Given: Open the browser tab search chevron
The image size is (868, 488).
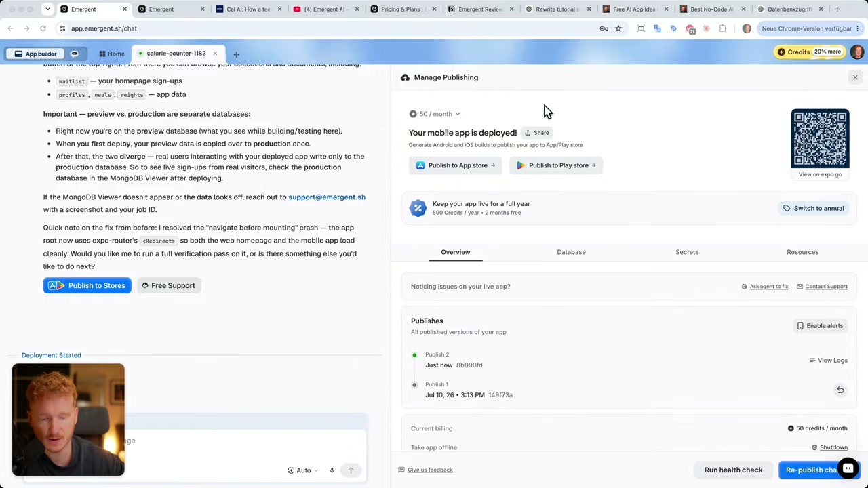Looking at the screenshot, I should click(x=47, y=9).
